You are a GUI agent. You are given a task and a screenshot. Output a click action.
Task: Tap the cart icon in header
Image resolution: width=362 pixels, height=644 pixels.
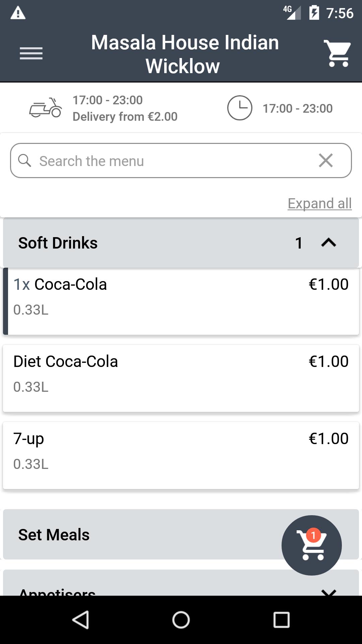click(x=337, y=54)
